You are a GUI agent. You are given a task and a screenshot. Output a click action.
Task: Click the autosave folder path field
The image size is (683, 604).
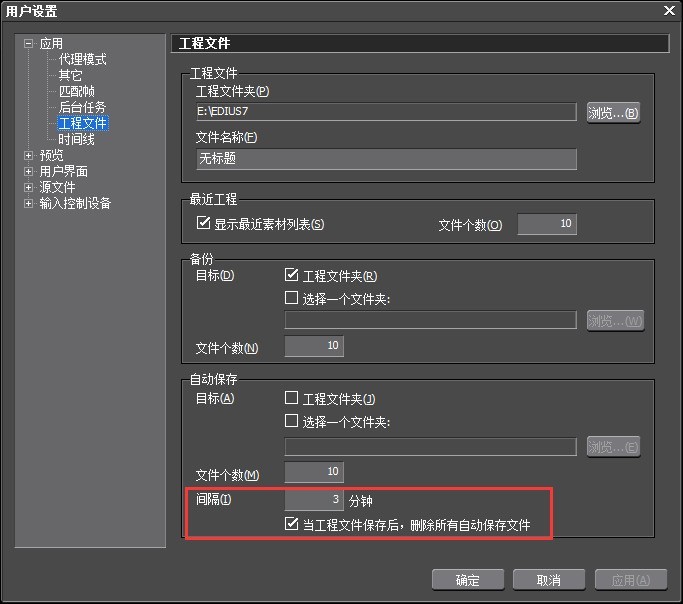(430, 447)
